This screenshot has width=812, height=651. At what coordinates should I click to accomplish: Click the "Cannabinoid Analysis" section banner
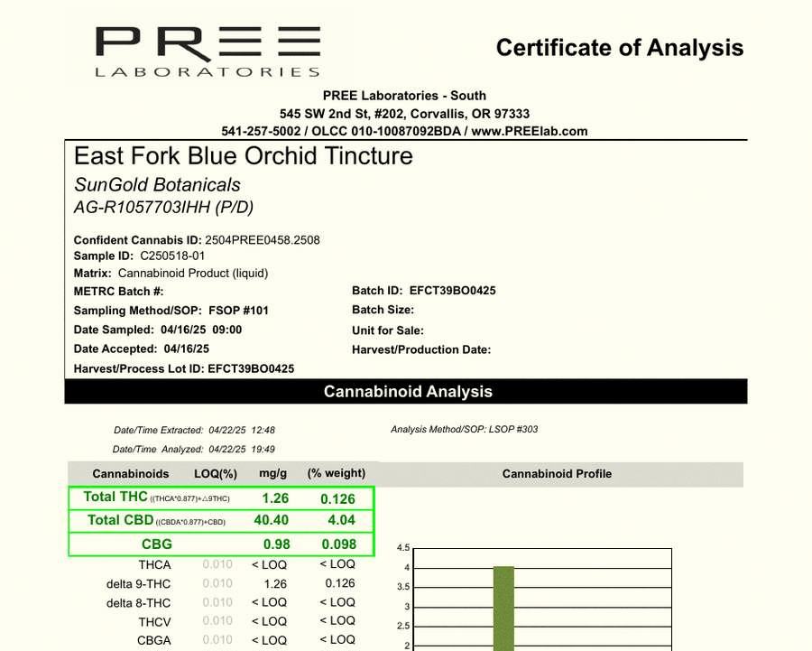click(x=406, y=391)
